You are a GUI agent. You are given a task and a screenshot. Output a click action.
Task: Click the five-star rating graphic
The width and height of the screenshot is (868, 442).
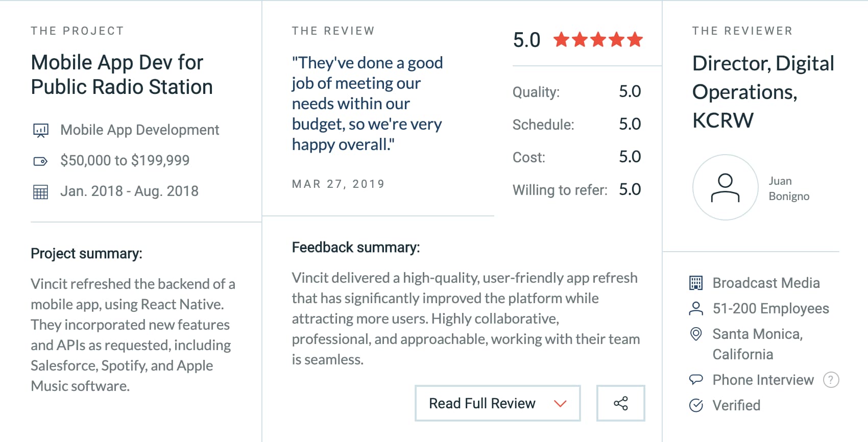[598, 39]
